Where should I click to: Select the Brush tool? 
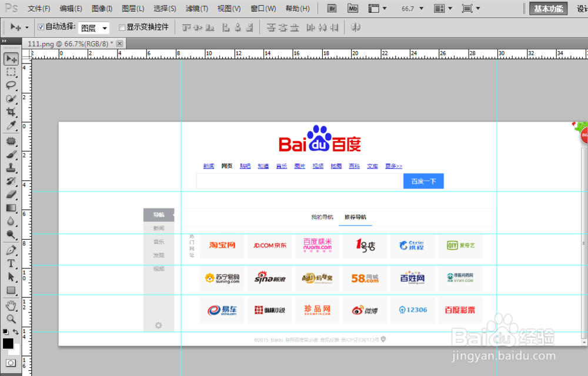(11, 155)
